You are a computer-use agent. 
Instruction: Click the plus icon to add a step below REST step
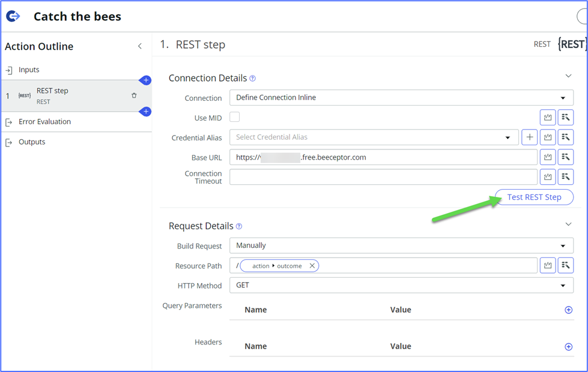pos(146,112)
